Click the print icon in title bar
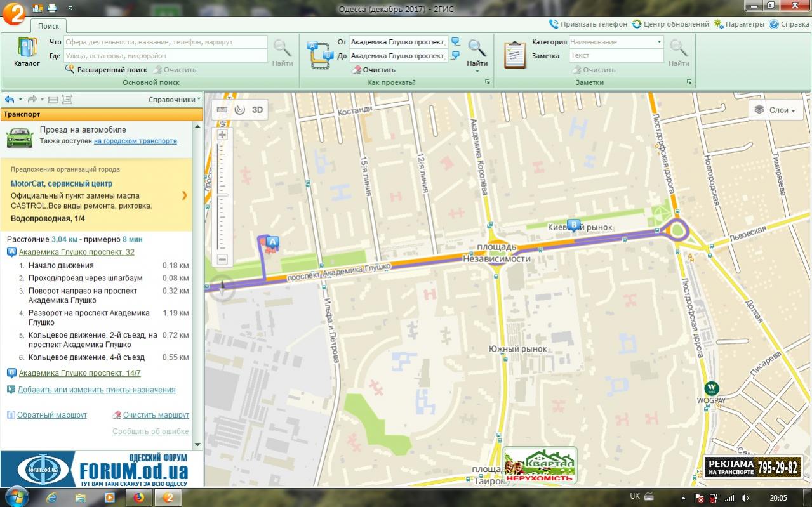812x507 pixels. pyautogui.click(x=52, y=8)
